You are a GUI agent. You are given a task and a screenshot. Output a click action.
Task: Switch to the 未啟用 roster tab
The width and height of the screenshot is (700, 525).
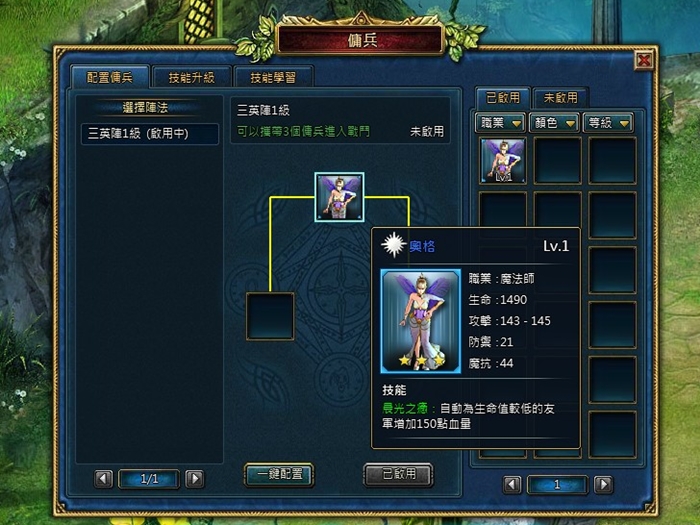click(x=560, y=98)
